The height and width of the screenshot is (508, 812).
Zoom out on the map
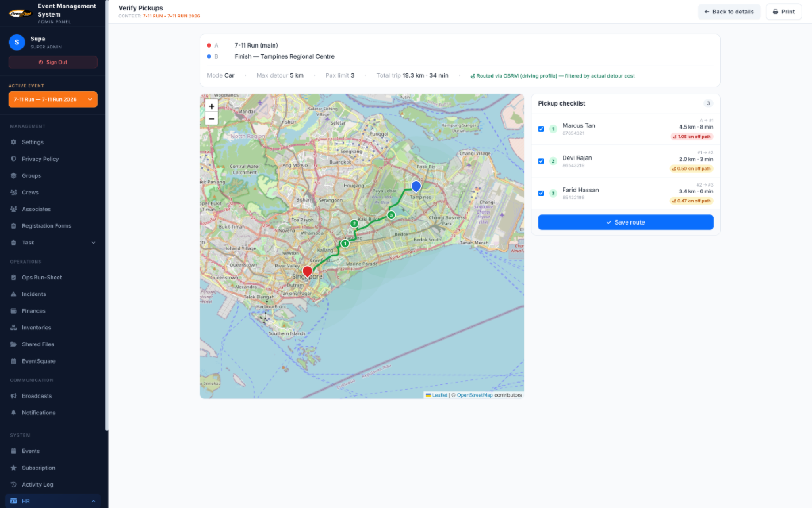coord(211,119)
